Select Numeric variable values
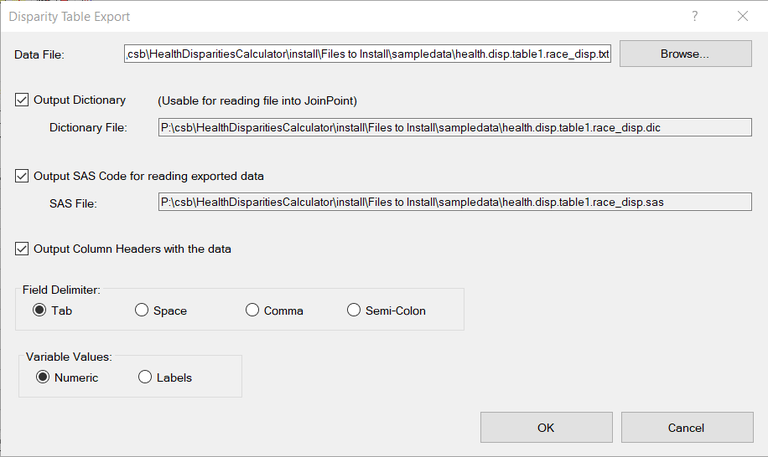The width and height of the screenshot is (768, 457). pos(44,378)
